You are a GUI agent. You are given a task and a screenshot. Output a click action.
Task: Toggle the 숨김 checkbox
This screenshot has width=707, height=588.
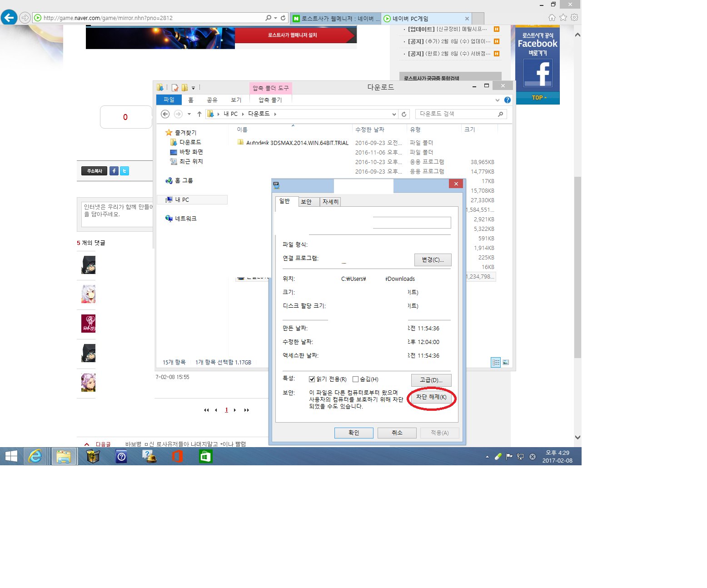click(x=356, y=379)
